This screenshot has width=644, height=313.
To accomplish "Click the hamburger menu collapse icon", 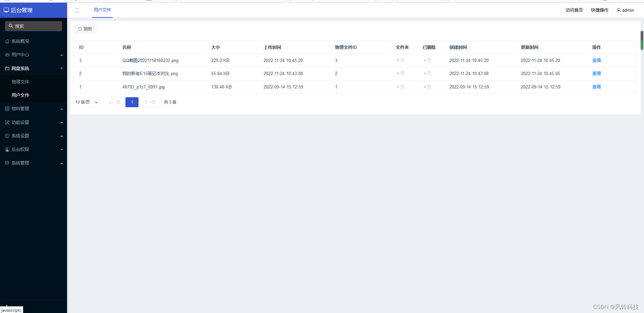I will pos(77,10).
